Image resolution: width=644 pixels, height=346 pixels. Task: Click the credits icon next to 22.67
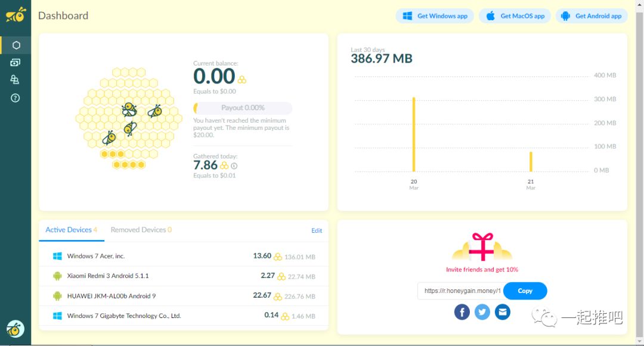tap(278, 297)
